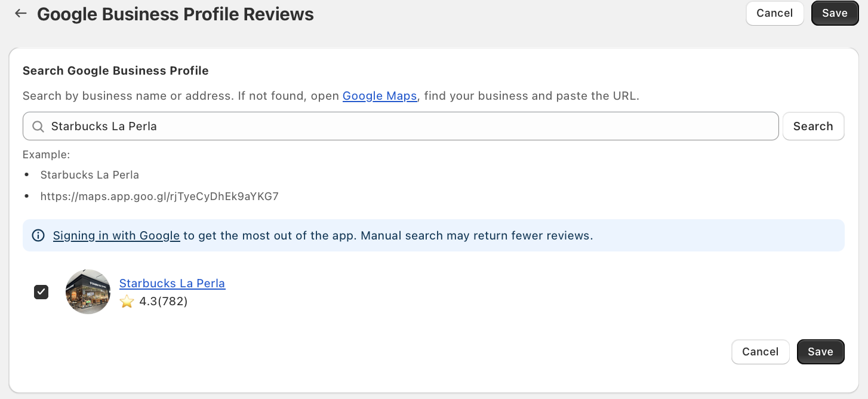Click the magnifier icon in the search field

tap(38, 127)
